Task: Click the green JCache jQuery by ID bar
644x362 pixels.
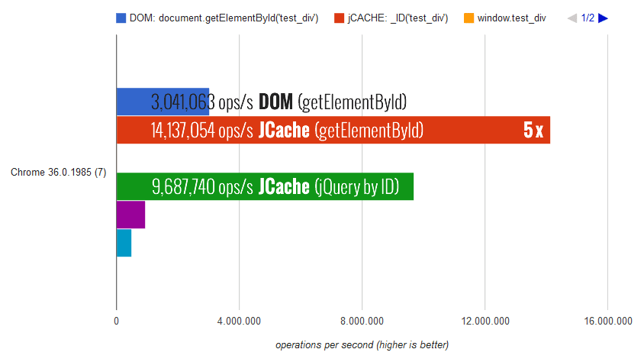Action: pos(265,186)
